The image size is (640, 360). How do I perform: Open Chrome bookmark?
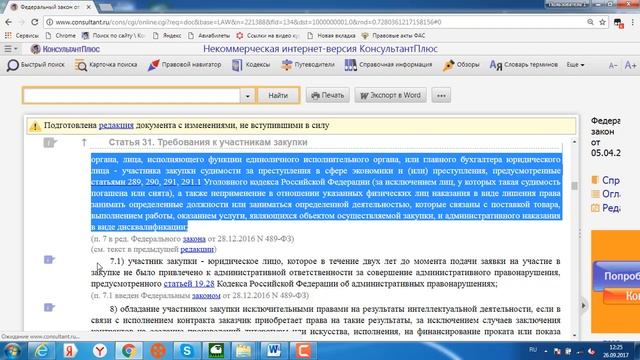[x=60, y=36]
